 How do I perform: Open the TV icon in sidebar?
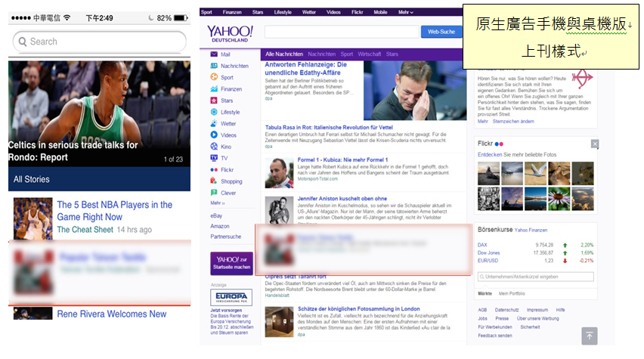tap(214, 158)
